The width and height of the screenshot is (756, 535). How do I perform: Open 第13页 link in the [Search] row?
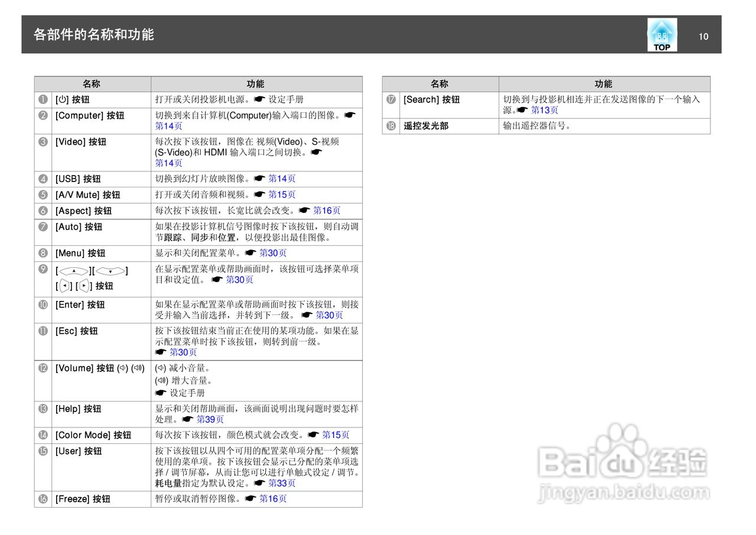point(545,110)
